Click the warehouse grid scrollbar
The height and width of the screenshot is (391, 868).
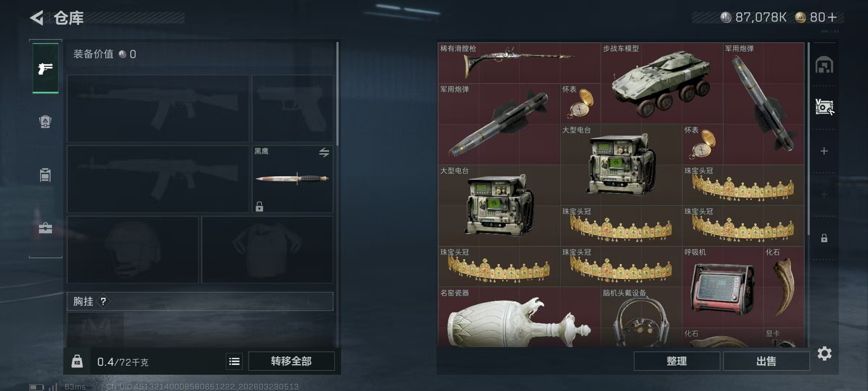click(809, 139)
